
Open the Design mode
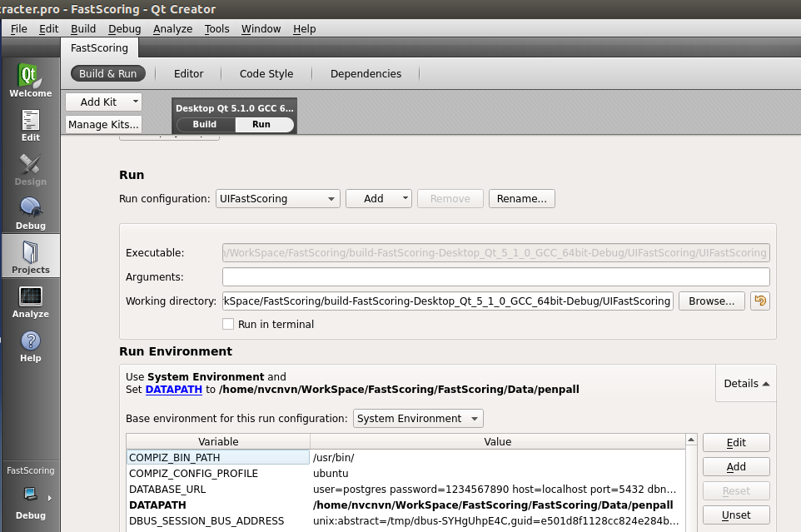[x=30, y=170]
